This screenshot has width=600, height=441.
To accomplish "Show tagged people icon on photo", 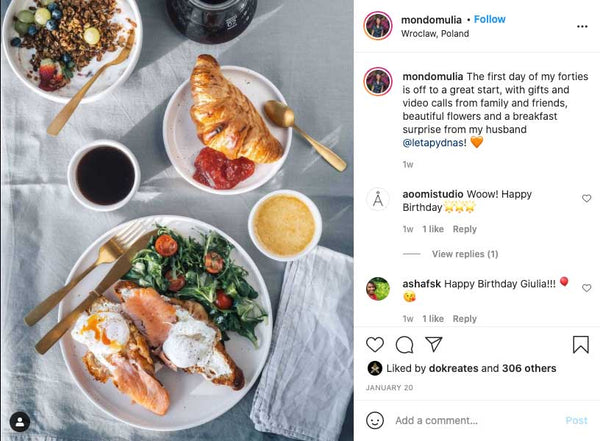I will pos(20,422).
